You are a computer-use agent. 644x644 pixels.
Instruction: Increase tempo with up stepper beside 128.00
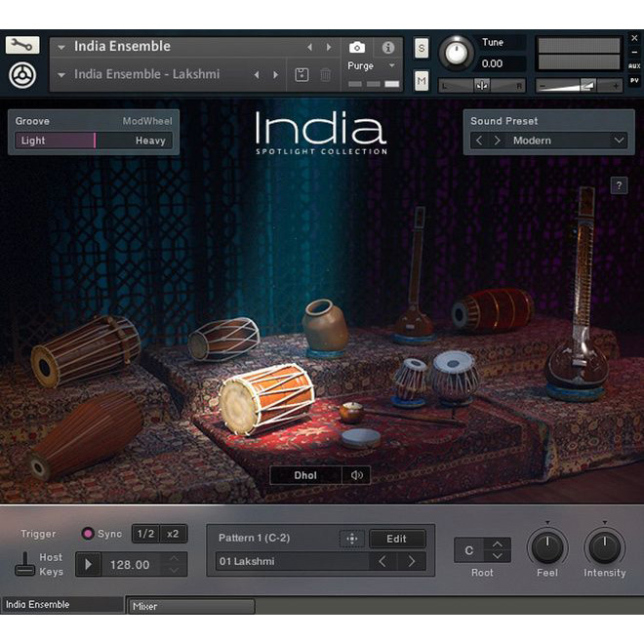click(174, 558)
